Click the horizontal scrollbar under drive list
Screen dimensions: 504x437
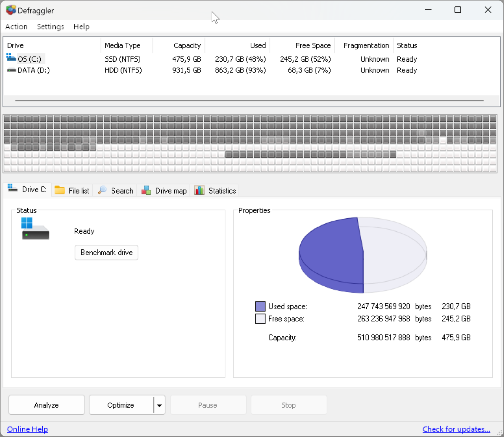(x=249, y=101)
